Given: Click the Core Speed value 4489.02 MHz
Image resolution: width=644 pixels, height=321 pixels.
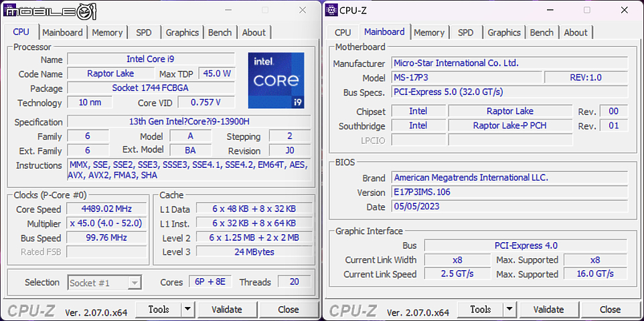Looking at the screenshot, I should click(106, 209).
